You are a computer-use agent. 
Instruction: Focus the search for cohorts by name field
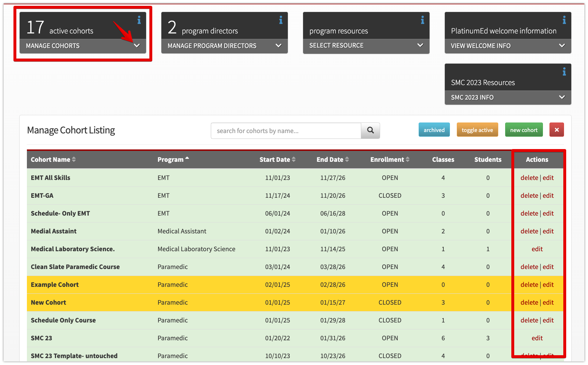tap(286, 131)
